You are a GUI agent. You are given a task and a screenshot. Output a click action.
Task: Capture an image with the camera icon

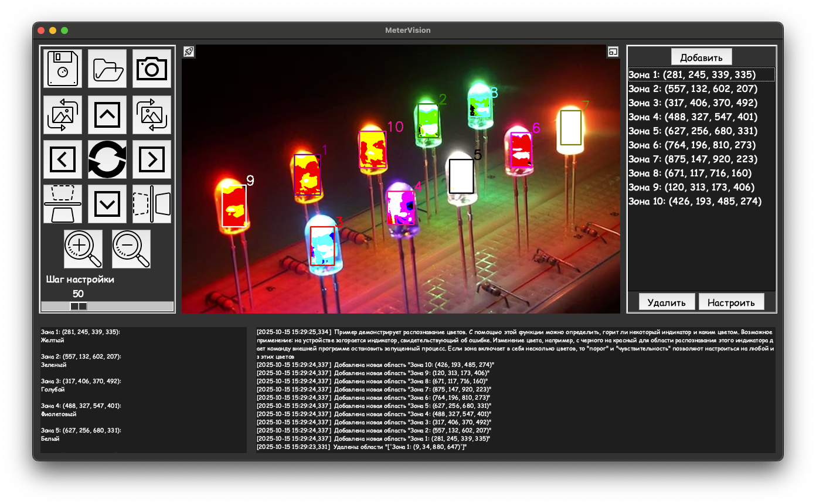(152, 69)
